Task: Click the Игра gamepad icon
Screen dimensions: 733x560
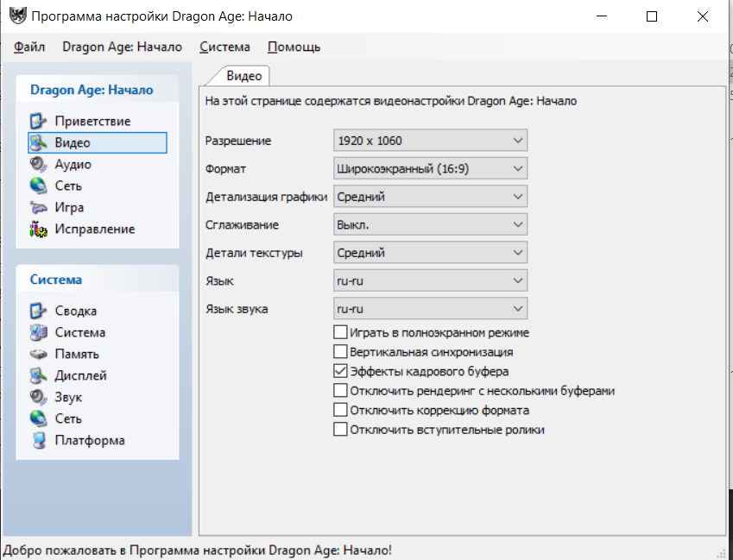Action: (x=38, y=207)
